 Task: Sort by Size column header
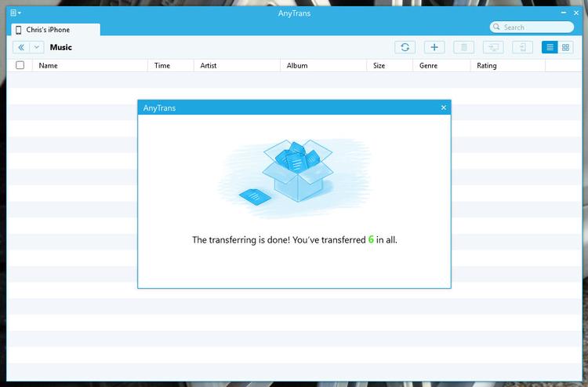coord(390,65)
